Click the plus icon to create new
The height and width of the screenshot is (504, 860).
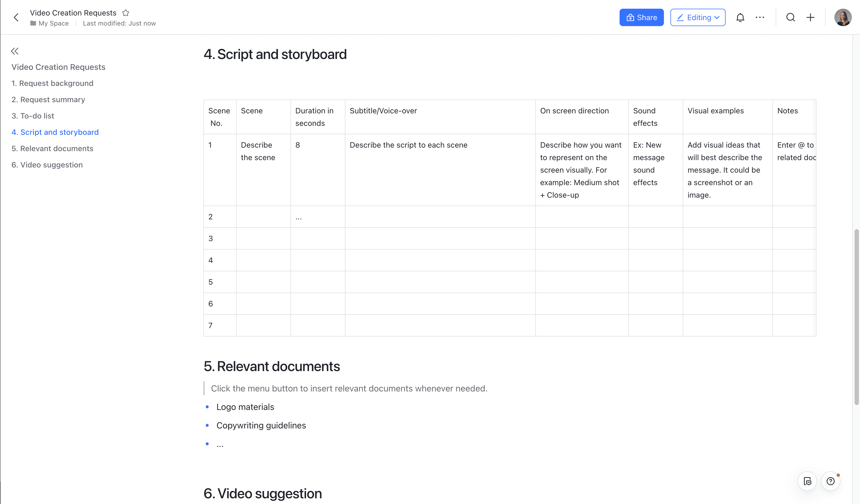tap(810, 17)
